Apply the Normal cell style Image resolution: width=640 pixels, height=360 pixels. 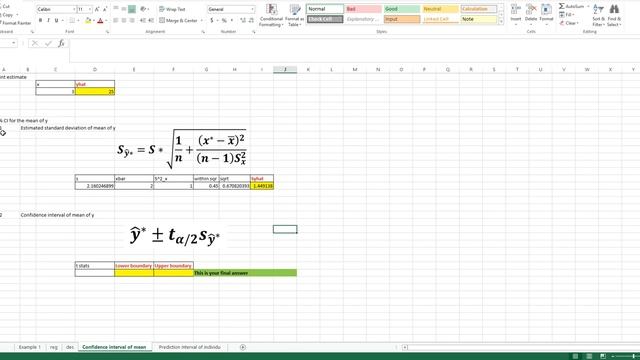325,9
